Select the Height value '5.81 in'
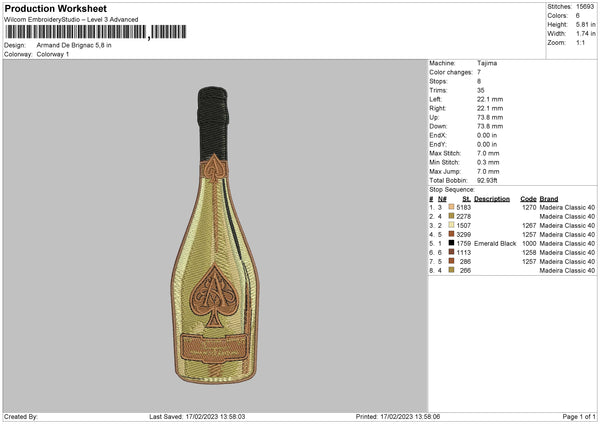Screen dimensions: 600x424 click(x=585, y=24)
